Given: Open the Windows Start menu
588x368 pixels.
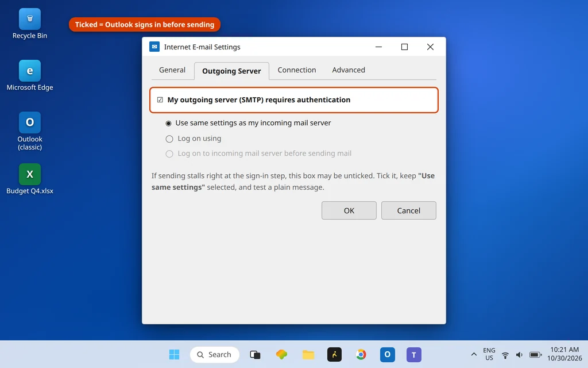Looking at the screenshot, I should tap(174, 354).
